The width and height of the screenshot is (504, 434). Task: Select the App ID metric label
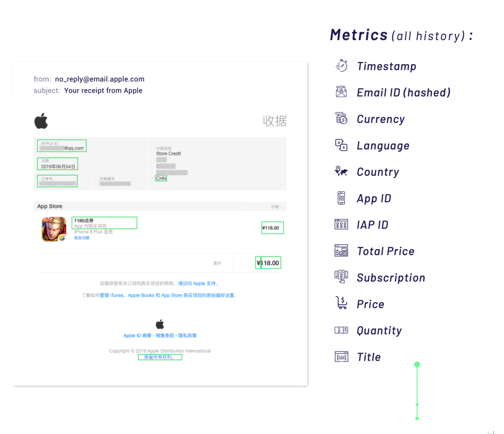point(374,199)
